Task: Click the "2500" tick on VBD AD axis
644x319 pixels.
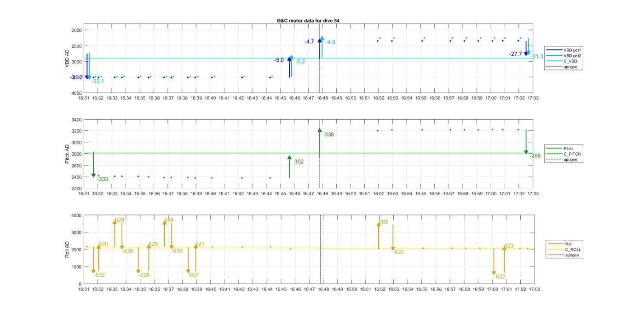Action: click(x=76, y=46)
